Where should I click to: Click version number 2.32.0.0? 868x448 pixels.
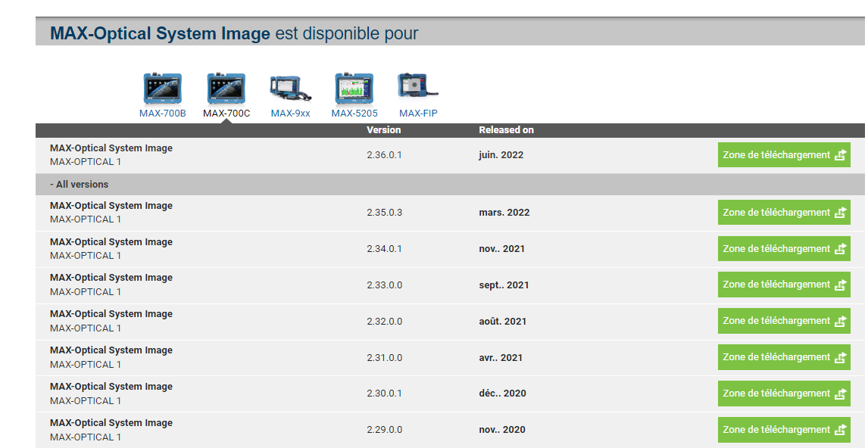384,322
